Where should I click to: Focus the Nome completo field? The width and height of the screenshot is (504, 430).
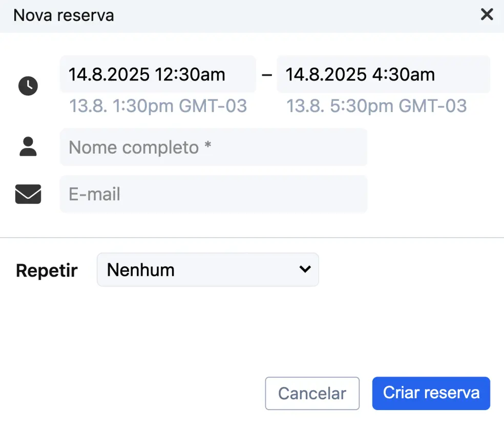[x=214, y=147]
